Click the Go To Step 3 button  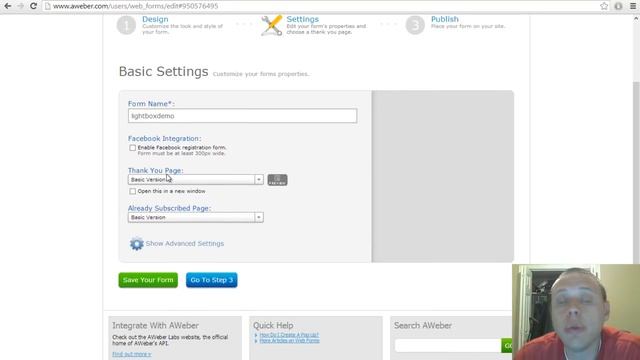pyautogui.click(x=211, y=280)
